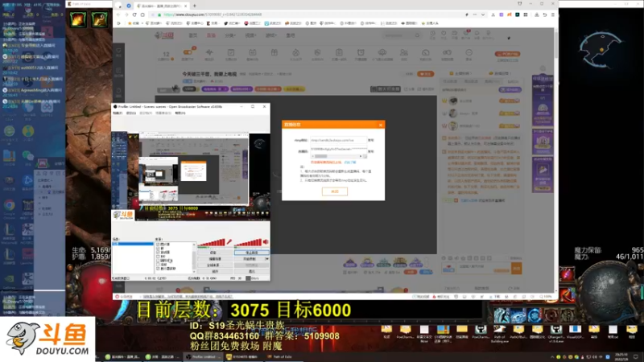The width and height of the screenshot is (644, 362).
Task: Toggle the sixth source checkbox in OBS sources
Action: pos(158,265)
